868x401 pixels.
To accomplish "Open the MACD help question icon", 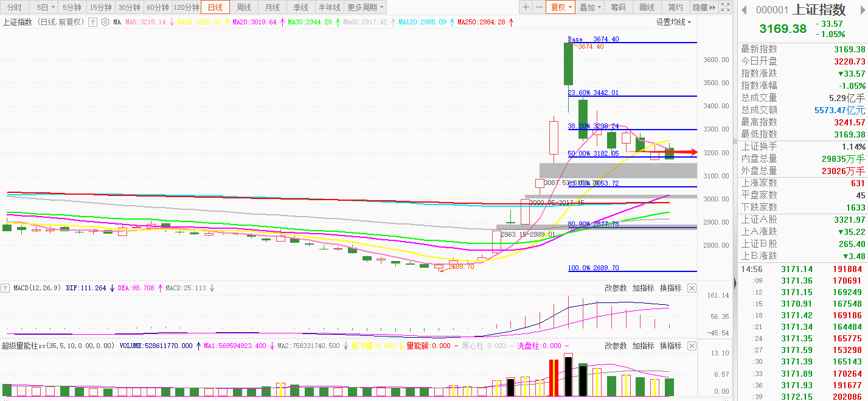I will [x=5, y=288].
